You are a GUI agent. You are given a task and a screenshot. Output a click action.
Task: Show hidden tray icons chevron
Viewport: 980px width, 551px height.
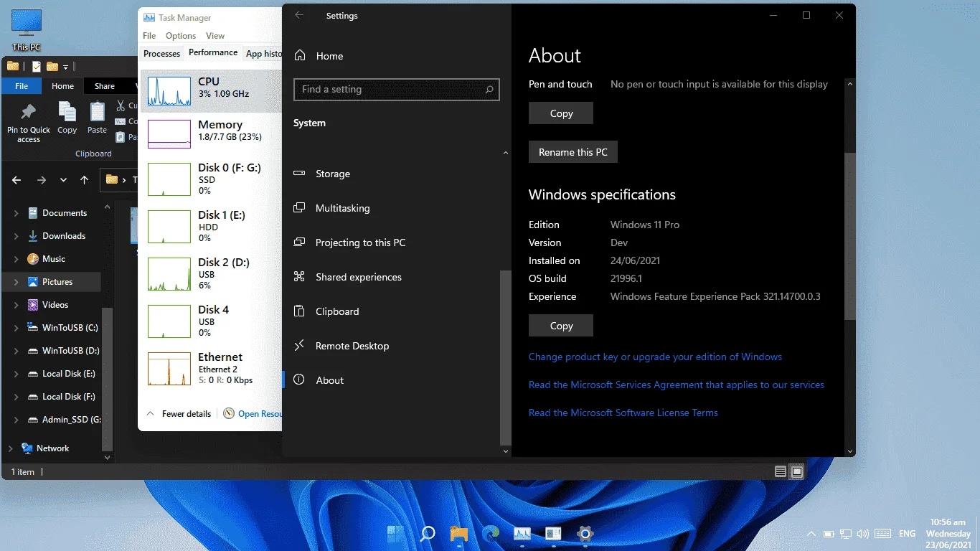(x=811, y=534)
